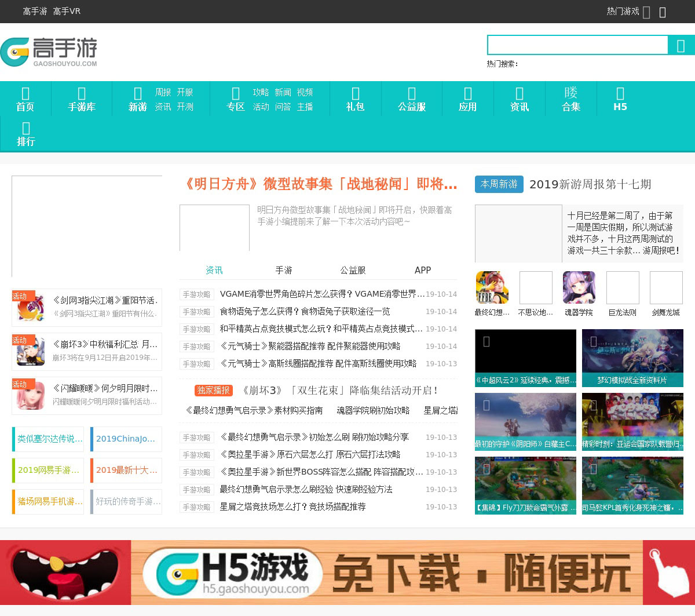Switch to the APP tab
This screenshot has width=695, height=616.
point(423,270)
